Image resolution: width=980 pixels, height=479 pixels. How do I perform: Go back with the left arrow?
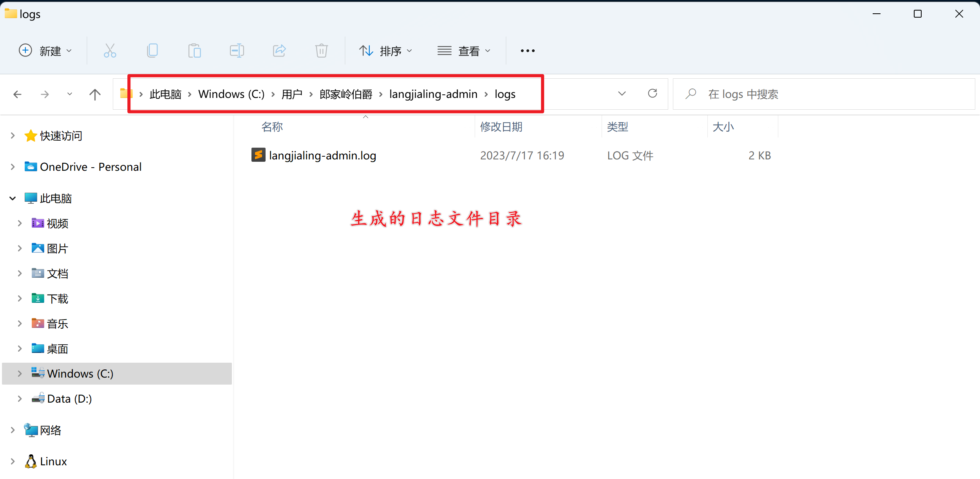click(x=17, y=94)
